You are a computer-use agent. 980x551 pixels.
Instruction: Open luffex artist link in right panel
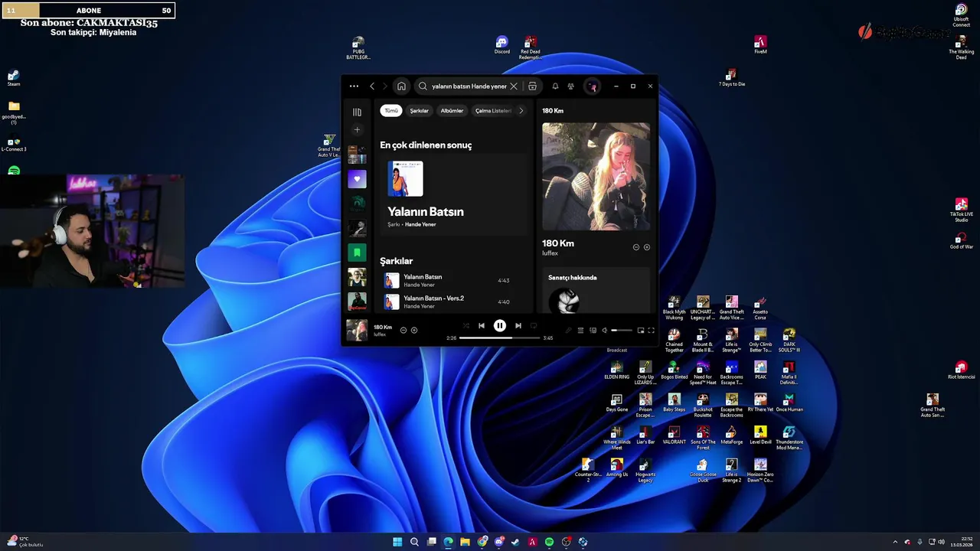[x=550, y=253]
